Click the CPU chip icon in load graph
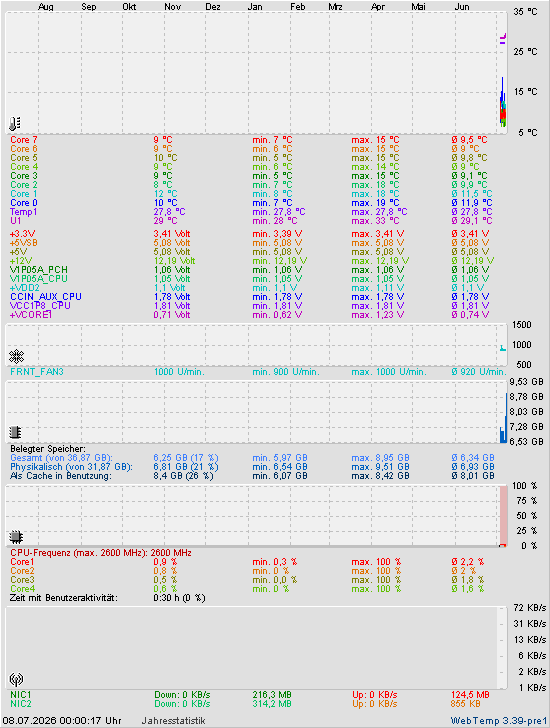 pyautogui.click(x=16, y=537)
